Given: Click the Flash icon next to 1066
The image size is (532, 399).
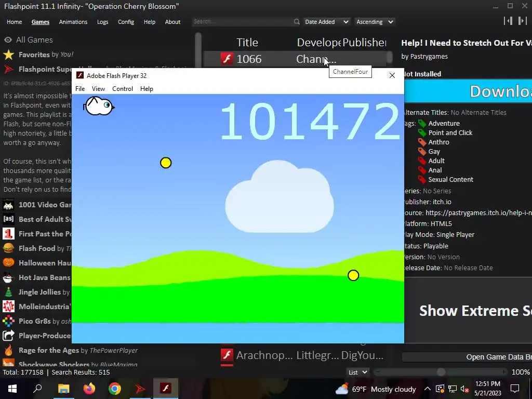Looking at the screenshot, I should 227,59.
